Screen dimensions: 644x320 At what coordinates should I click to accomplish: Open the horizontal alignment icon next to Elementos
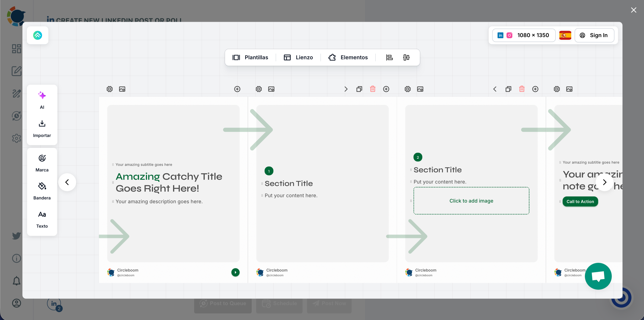coord(389,57)
